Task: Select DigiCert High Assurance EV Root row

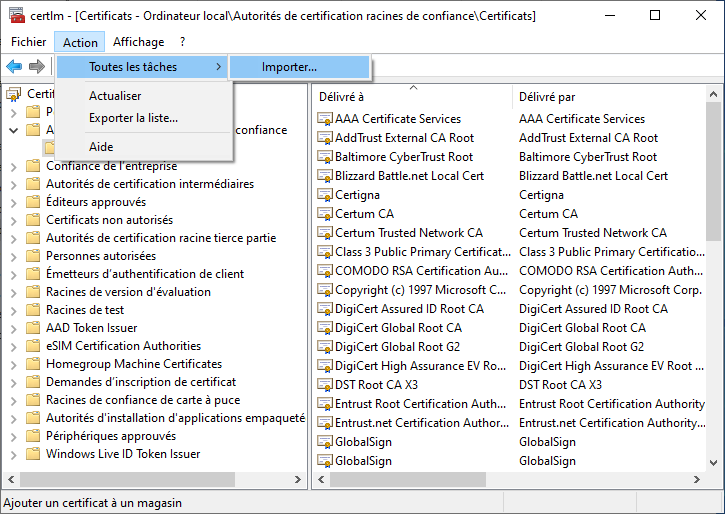Action: coord(510,366)
